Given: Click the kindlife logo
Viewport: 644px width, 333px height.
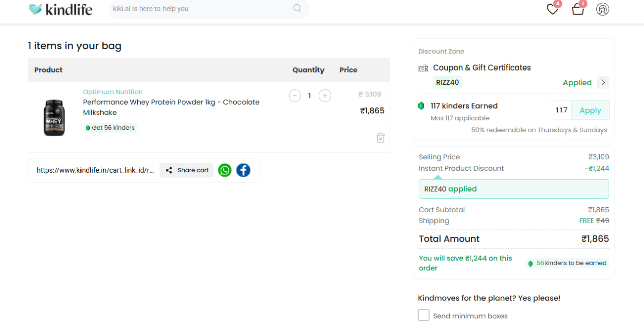Looking at the screenshot, I should click(61, 9).
